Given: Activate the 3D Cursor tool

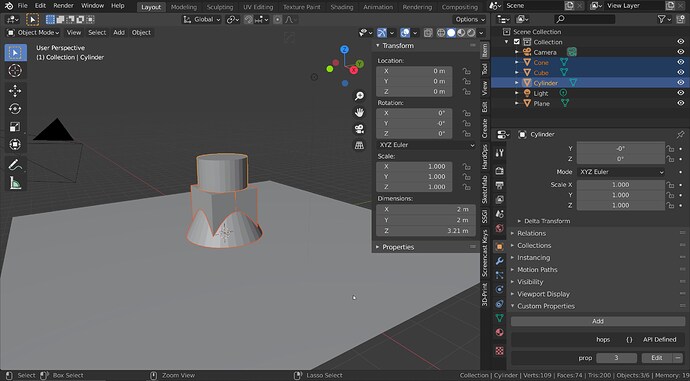Looking at the screenshot, I should (x=15, y=71).
